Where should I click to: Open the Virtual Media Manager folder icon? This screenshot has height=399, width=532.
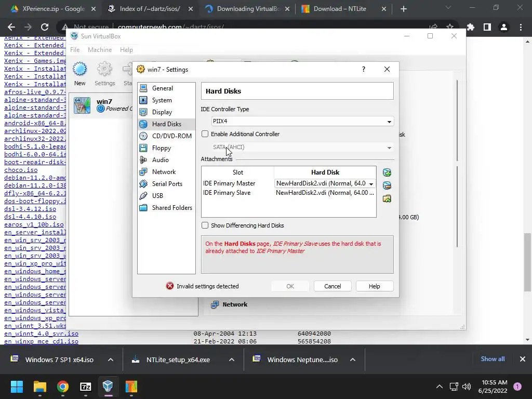[387, 198]
